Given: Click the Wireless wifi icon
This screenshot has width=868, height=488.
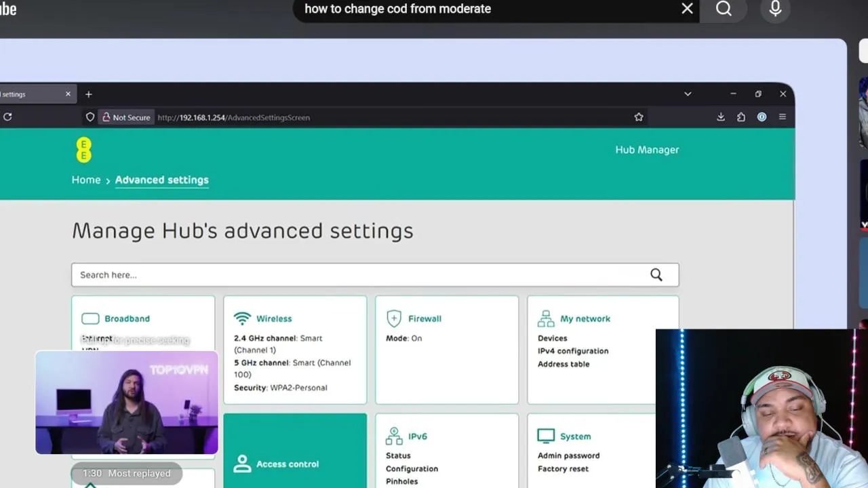Looking at the screenshot, I should pos(242,319).
